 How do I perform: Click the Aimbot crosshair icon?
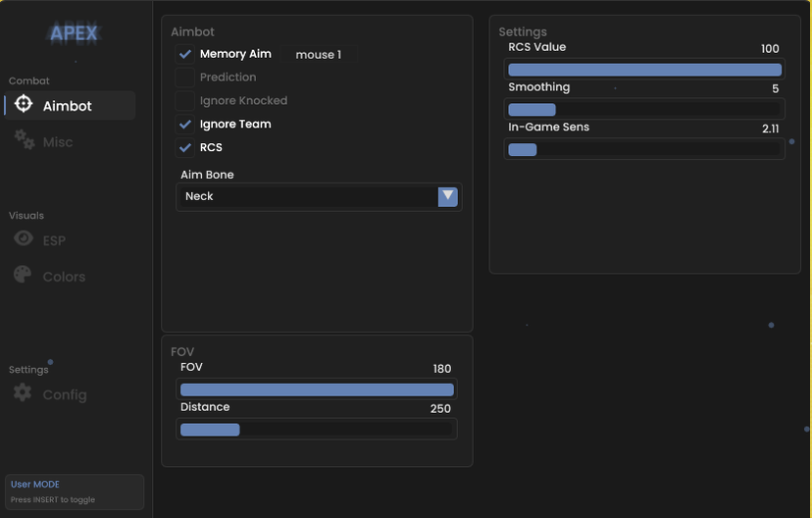pyautogui.click(x=24, y=105)
